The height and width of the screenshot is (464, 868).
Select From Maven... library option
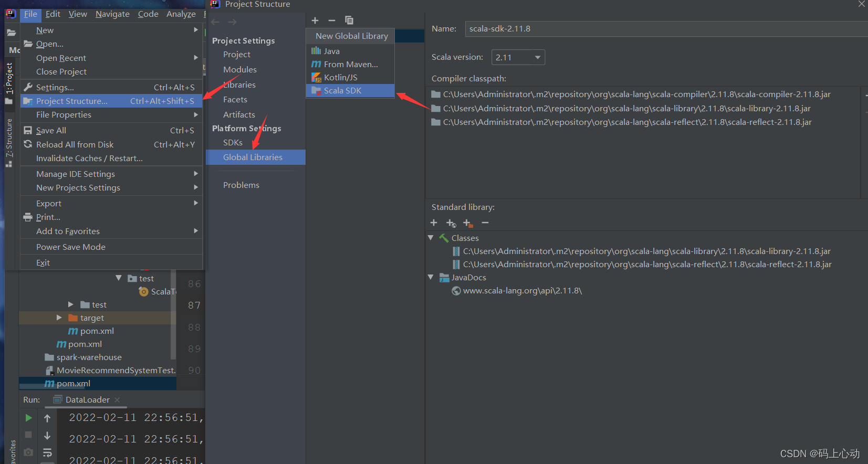350,64
